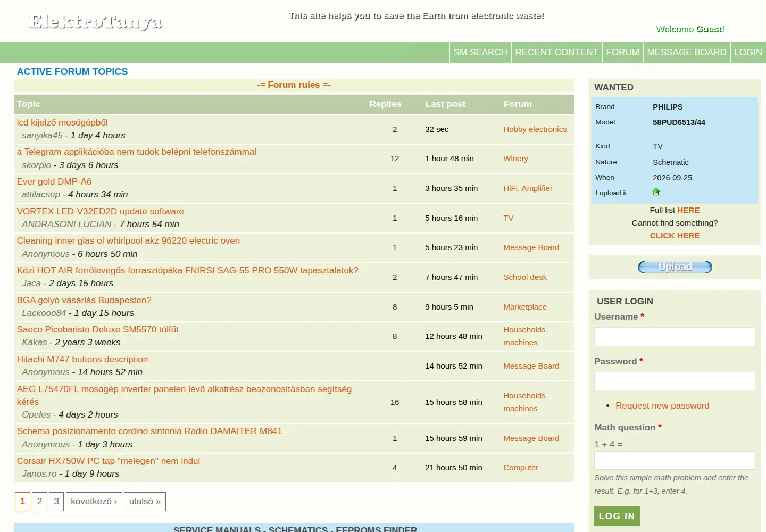Screen dimensions: 766x532
Task: Click the PHILIPS brand value
Action: (668, 107)
